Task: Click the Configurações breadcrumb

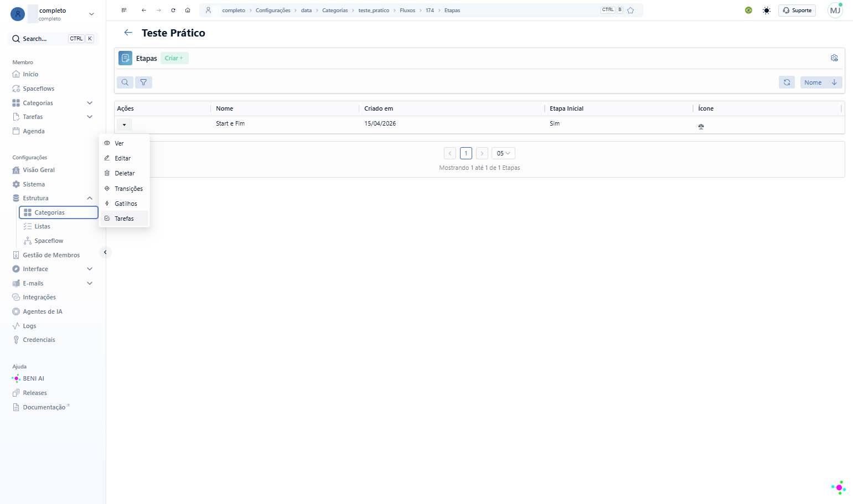Action: point(273,11)
